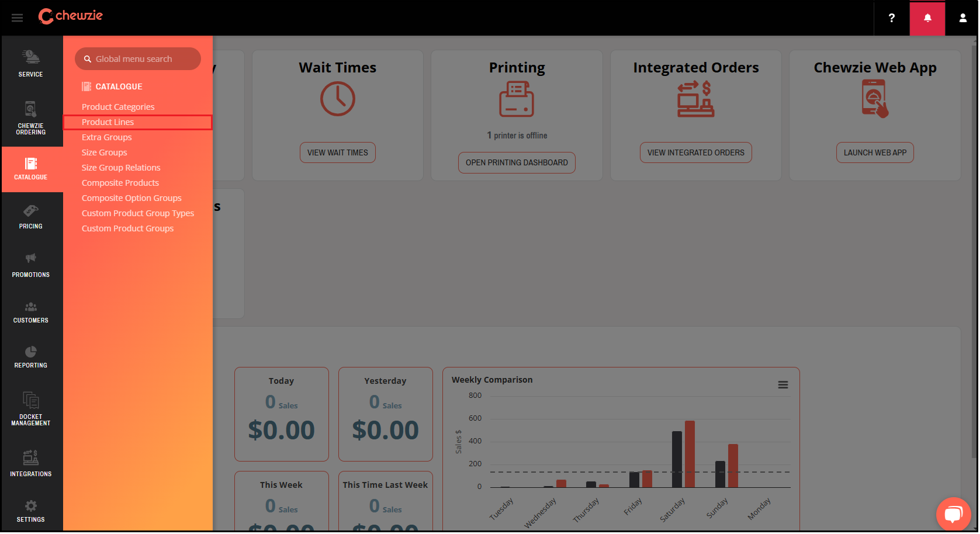
Task: Open the Weekly Comparison chart menu
Action: [783, 384]
